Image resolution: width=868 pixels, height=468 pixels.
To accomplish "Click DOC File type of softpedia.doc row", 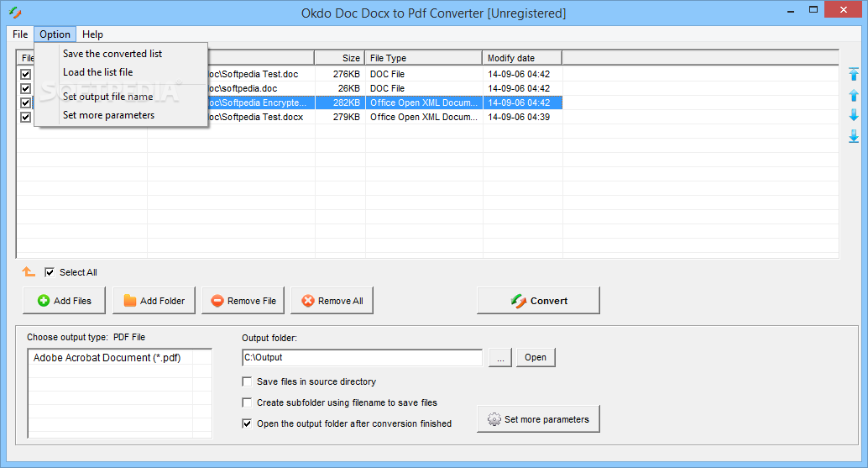I will [x=388, y=88].
